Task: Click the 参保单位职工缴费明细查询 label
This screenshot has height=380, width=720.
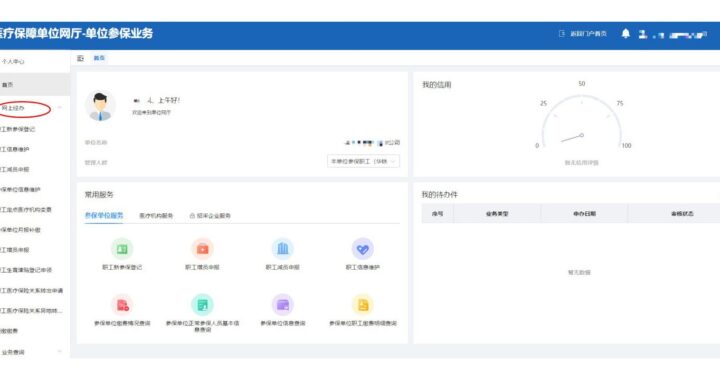Action: [x=363, y=324]
